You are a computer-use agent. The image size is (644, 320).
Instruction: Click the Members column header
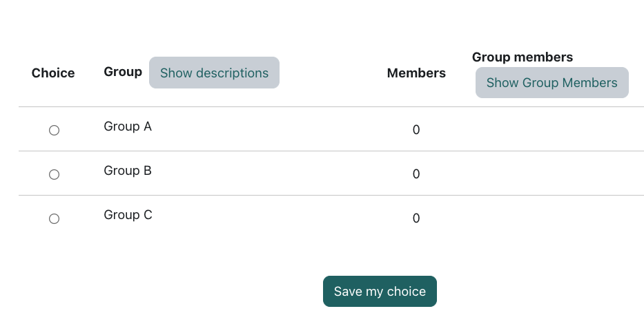pyautogui.click(x=416, y=73)
